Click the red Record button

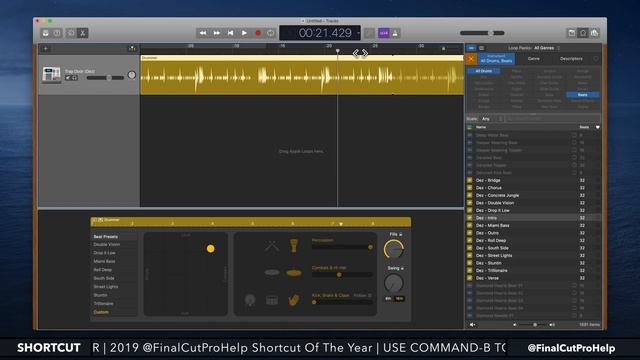click(x=258, y=33)
